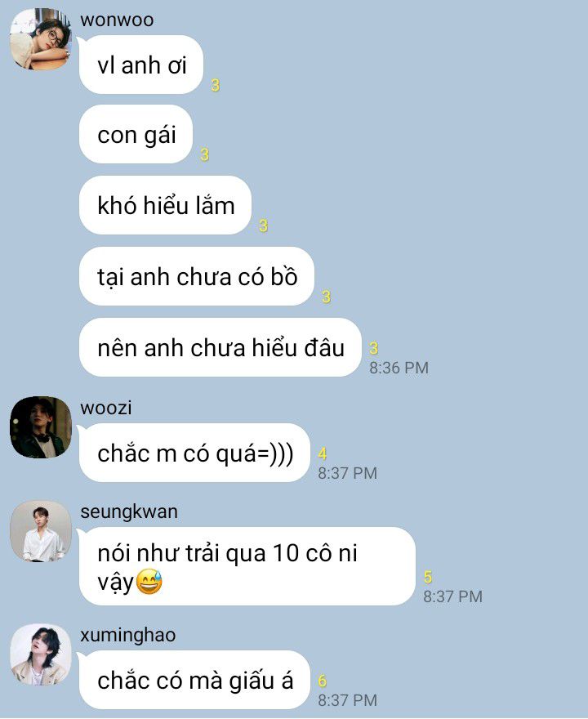Select the 'vl anh ơi' message bubble
This screenshot has height=719, width=588.
tap(141, 65)
